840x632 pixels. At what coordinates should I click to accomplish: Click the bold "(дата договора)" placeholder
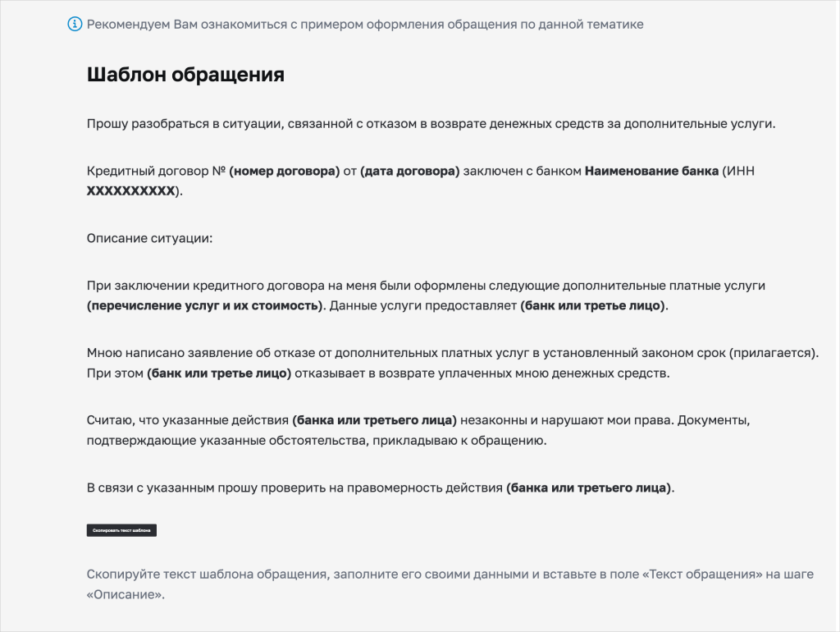409,172
